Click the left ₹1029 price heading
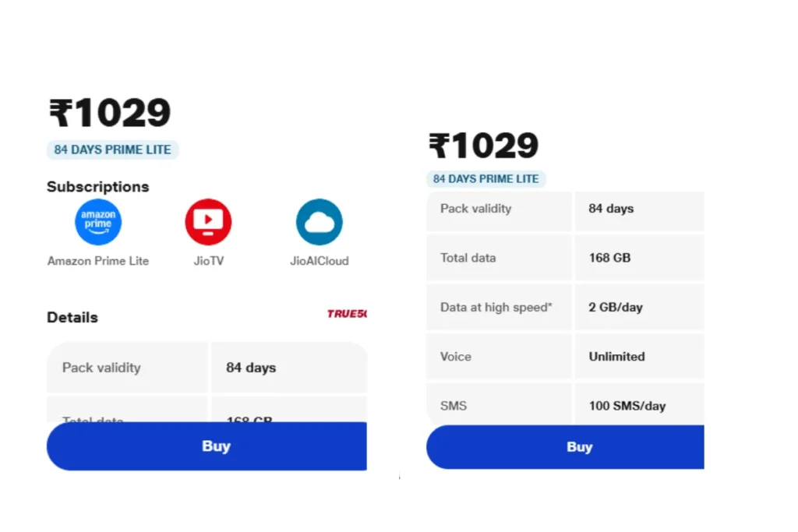 coord(110,113)
